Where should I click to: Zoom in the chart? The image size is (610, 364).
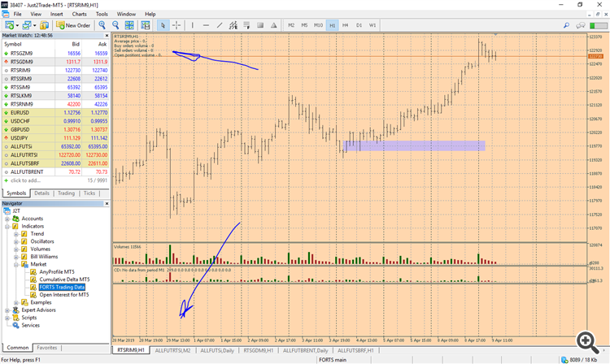[102, 25]
